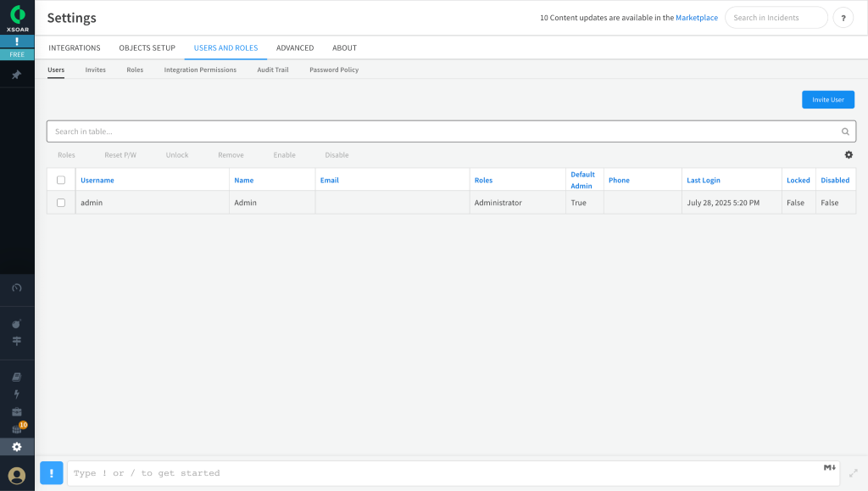
Task: Click the Invite User button
Action: [x=828, y=99]
